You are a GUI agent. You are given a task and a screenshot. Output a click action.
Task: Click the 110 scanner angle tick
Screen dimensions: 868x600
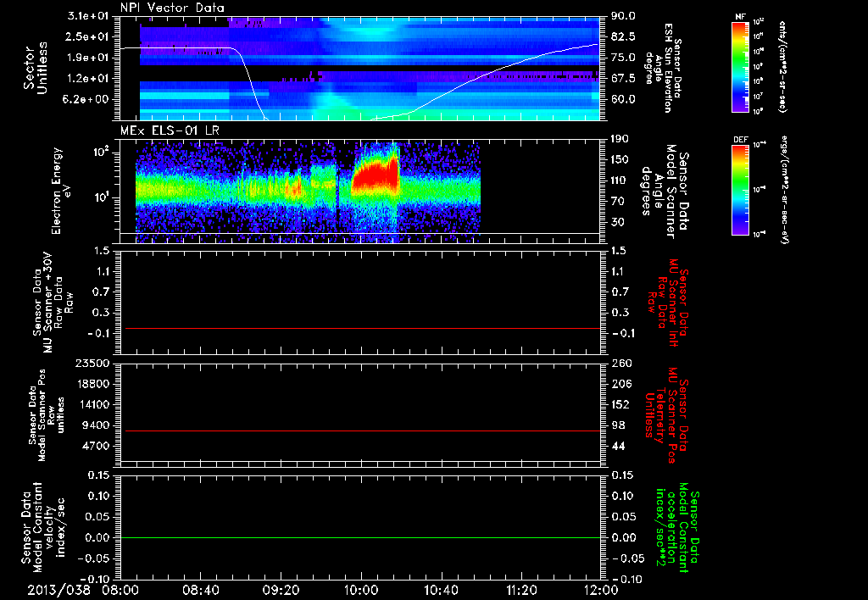pos(620,181)
